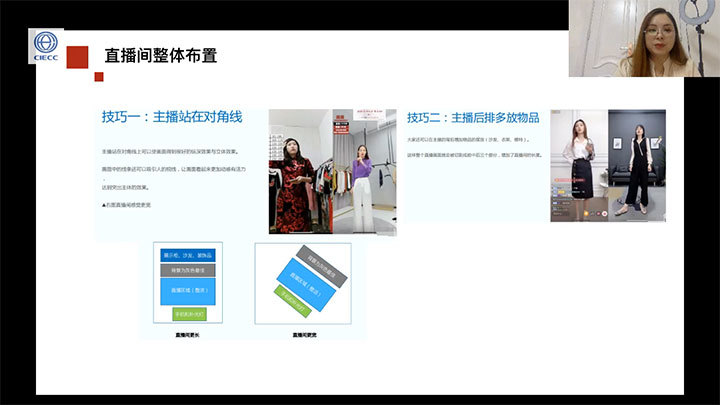Viewport: 720px width, 405px height.
Task: Click the presenter webcam video
Action: [x=644, y=39]
